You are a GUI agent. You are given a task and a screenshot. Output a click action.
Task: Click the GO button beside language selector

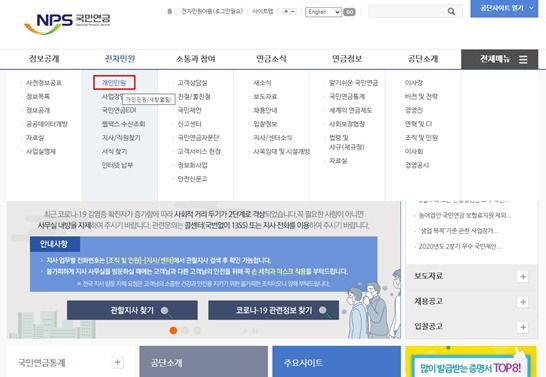pyautogui.click(x=349, y=12)
